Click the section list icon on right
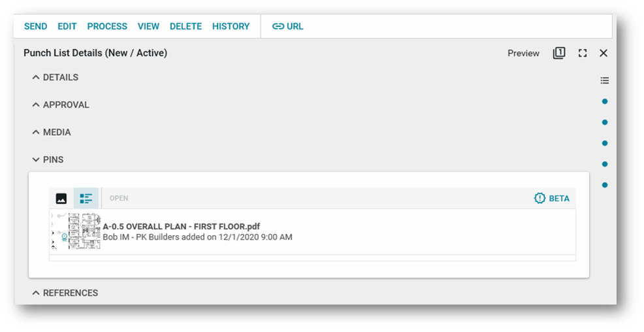This screenshot has height=332, width=644. [x=605, y=80]
